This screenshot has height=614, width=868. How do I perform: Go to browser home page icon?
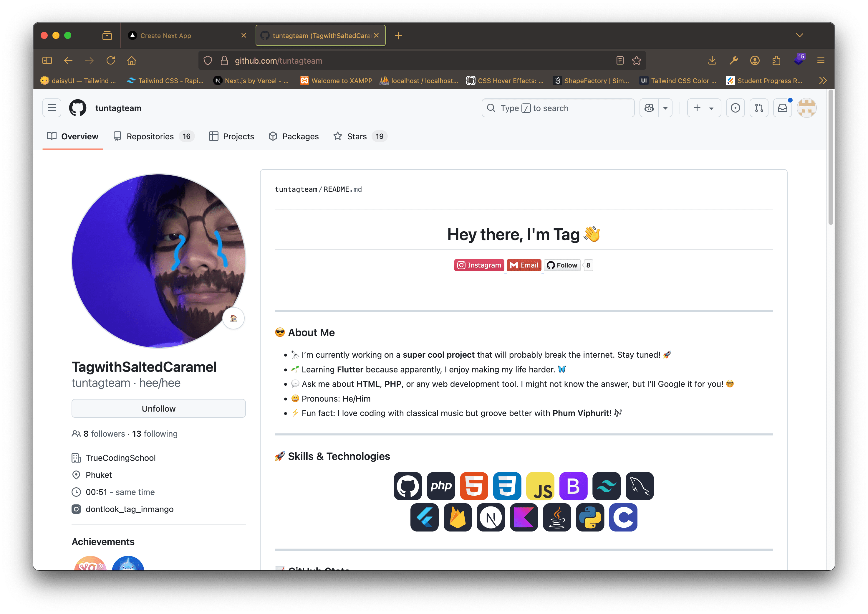click(132, 60)
